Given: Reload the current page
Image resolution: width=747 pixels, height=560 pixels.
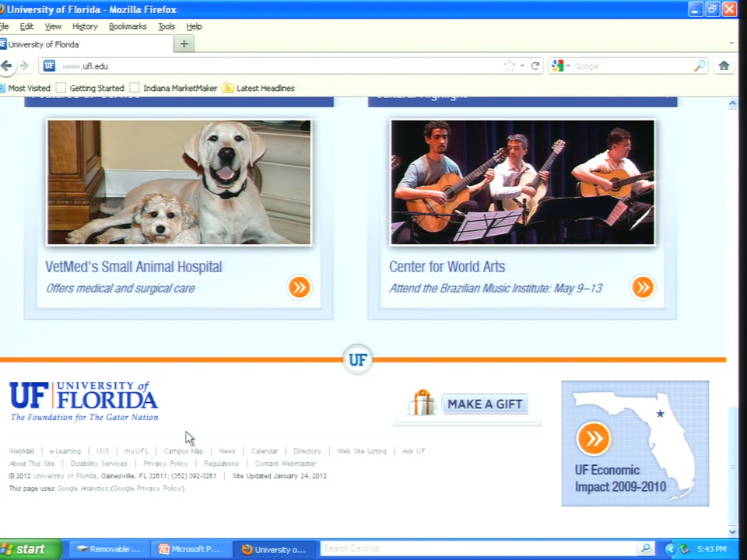Looking at the screenshot, I should 535,65.
